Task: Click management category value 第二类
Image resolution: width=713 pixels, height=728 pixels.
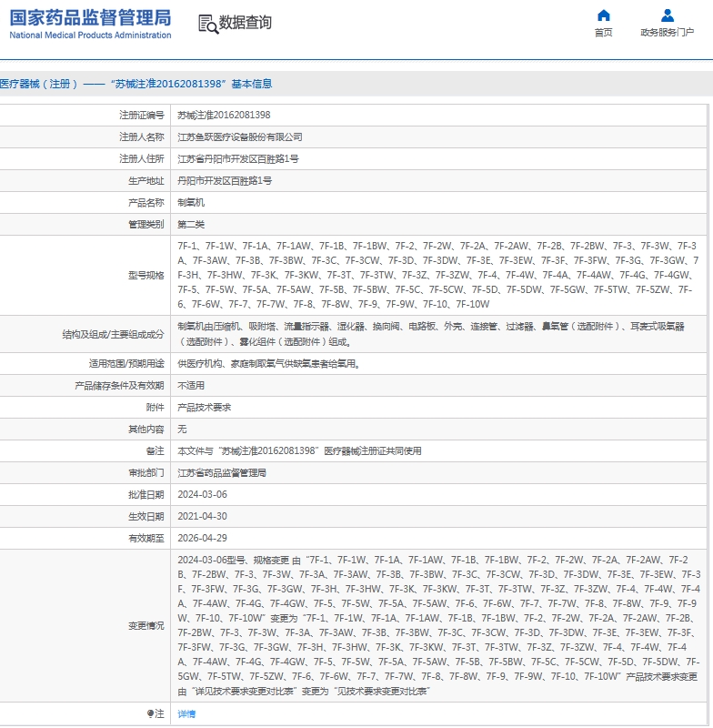Action: coord(191,224)
